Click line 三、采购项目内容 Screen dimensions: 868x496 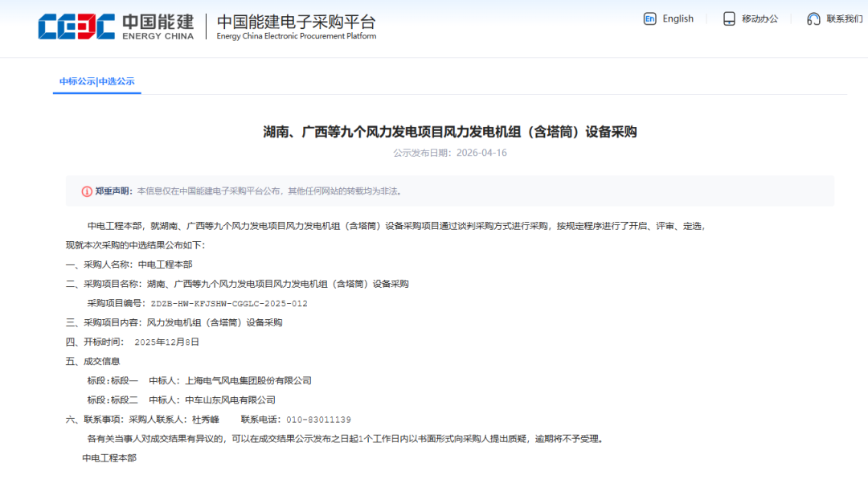point(174,322)
